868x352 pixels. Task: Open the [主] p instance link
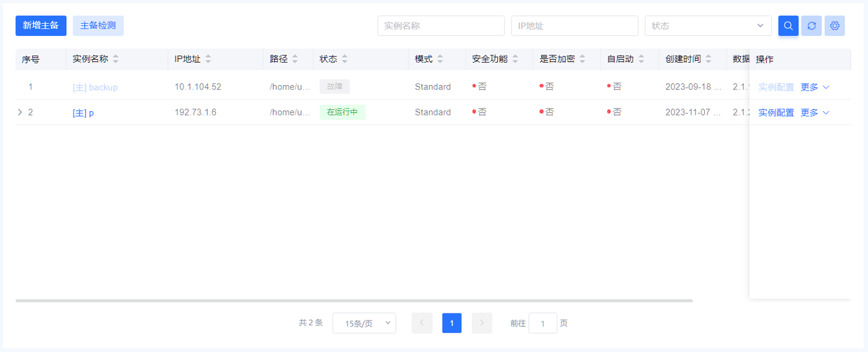(x=83, y=113)
